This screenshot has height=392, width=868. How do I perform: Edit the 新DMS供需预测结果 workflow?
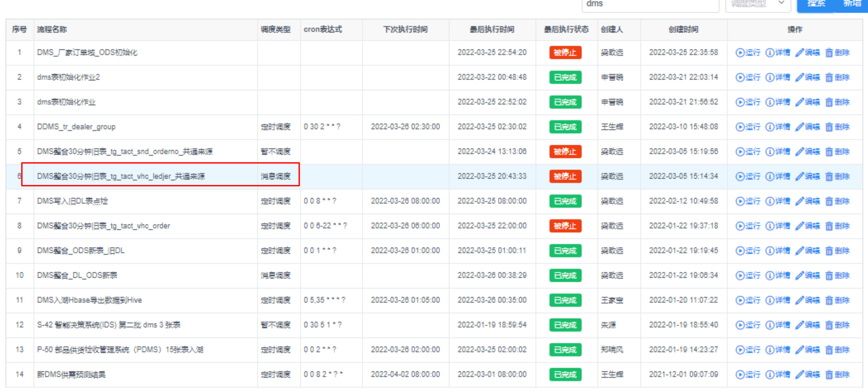(x=808, y=375)
